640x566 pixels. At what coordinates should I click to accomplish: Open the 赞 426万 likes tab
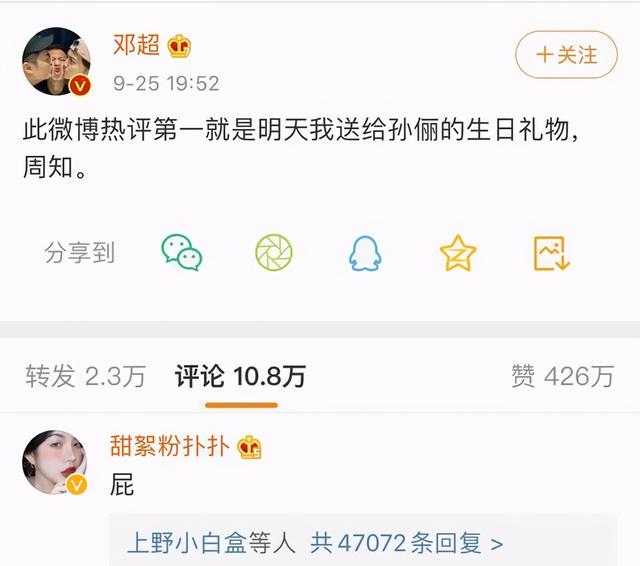(562, 376)
